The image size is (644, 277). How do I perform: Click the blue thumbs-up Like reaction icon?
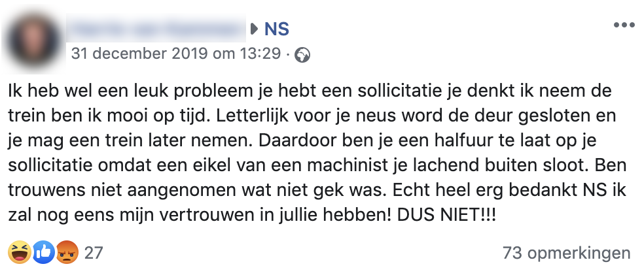43,253
